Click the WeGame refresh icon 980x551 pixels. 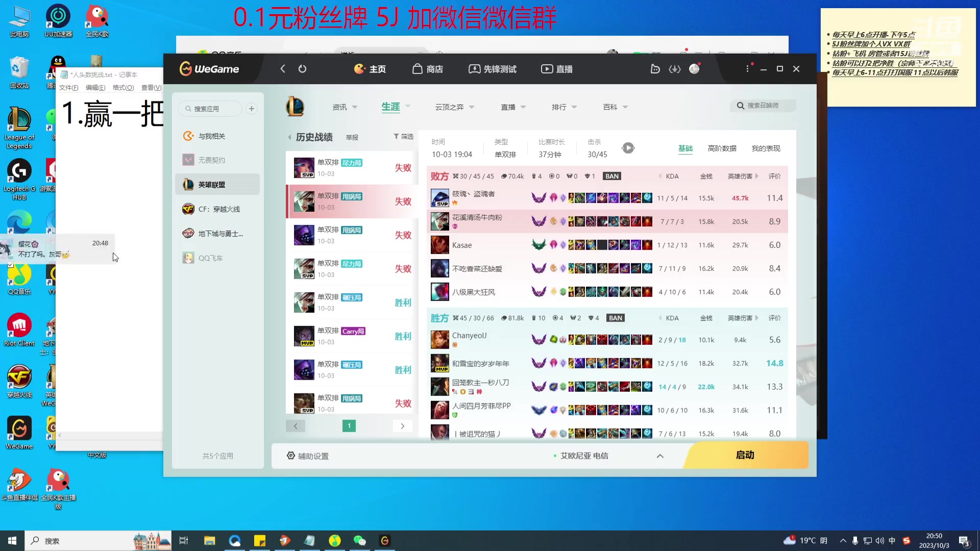coord(302,69)
